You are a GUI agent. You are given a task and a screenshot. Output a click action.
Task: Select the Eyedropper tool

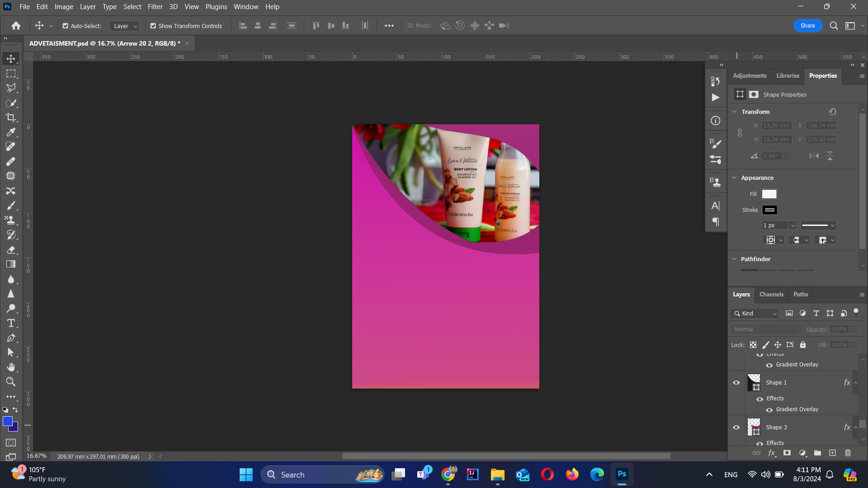coord(11,132)
